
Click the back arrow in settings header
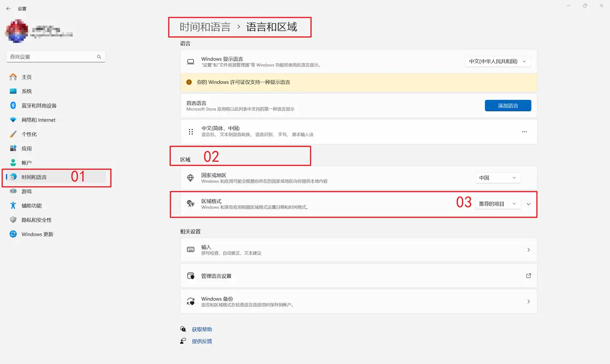pyautogui.click(x=8, y=8)
